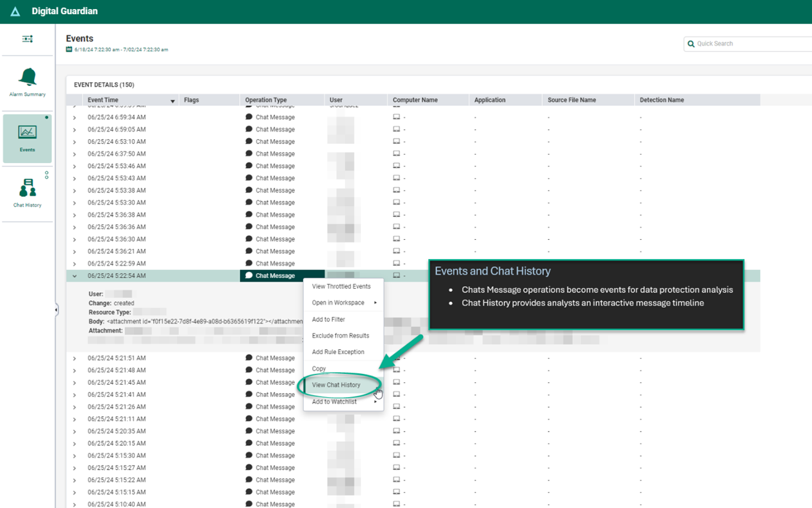812x508 pixels.
Task: Collapse the expanded 5:22:54 AM event row
Action: (x=74, y=276)
